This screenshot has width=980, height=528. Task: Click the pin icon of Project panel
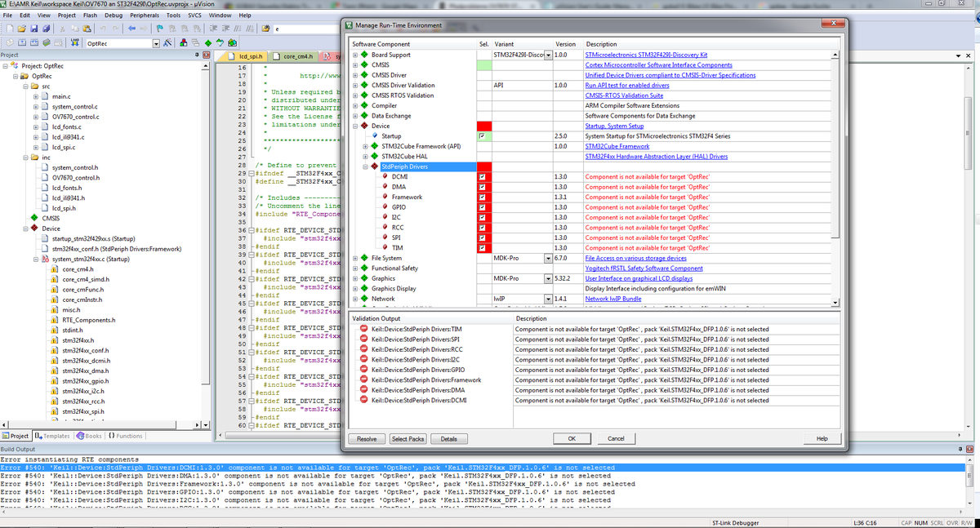(x=198, y=55)
